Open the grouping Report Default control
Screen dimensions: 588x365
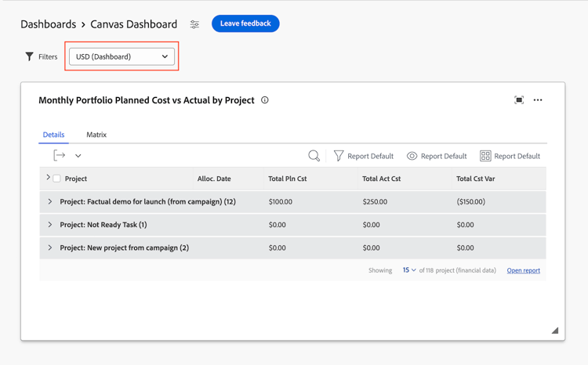pyautogui.click(x=510, y=156)
